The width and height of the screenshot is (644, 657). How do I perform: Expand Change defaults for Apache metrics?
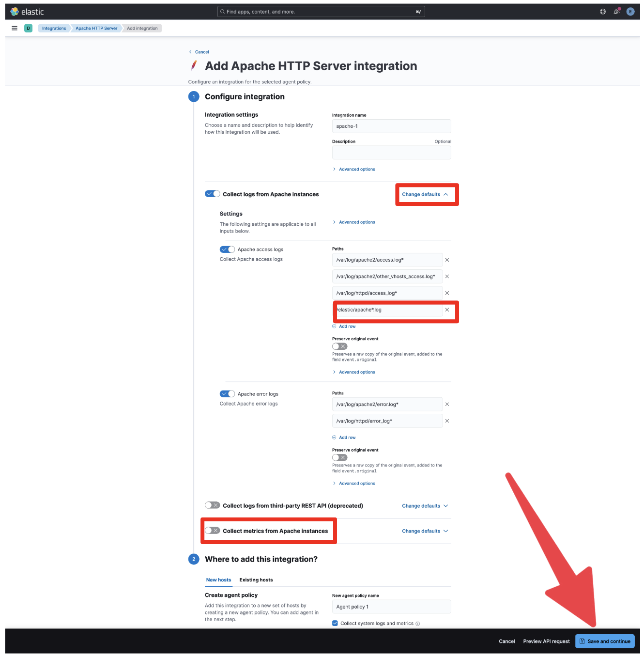coord(425,531)
